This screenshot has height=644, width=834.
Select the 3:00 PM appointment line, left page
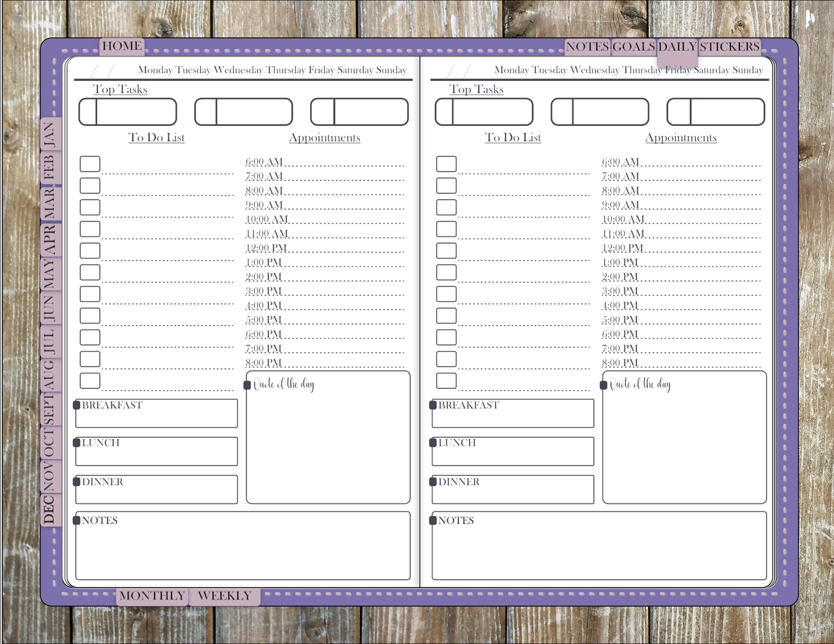tap(325, 291)
